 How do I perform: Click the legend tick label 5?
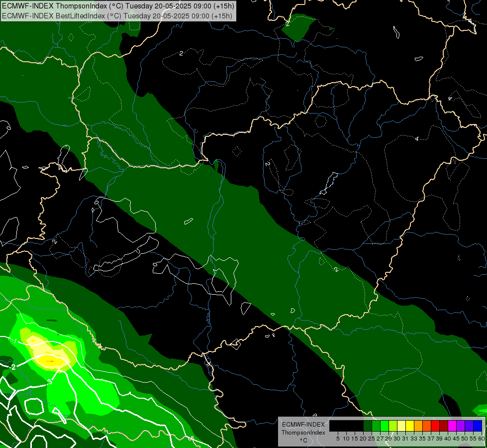coord(338,439)
